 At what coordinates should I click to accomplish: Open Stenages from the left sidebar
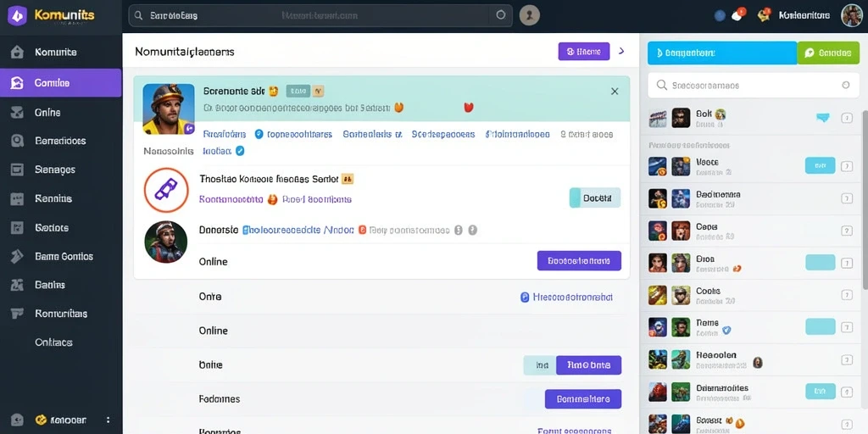(x=61, y=170)
